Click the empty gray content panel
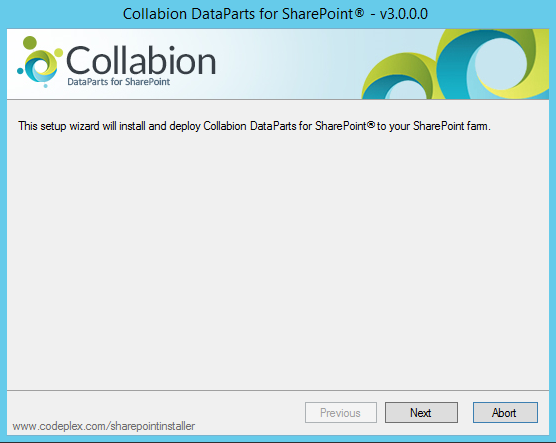The image size is (556, 443). point(278,259)
